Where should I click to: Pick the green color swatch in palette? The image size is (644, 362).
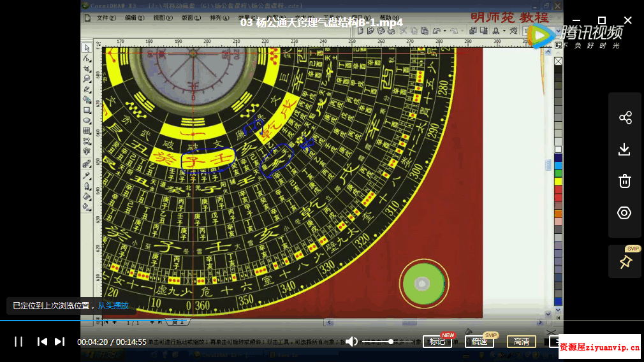[x=558, y=173]
